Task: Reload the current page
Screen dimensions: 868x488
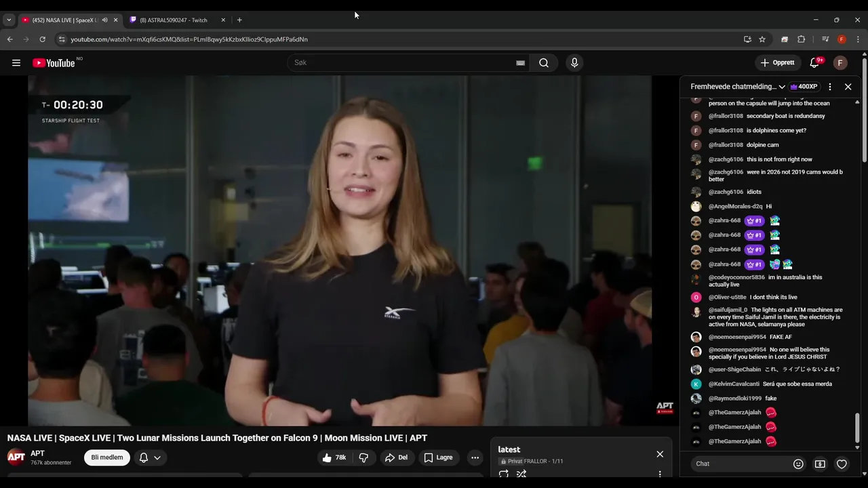Action: click(x=42, y=39)
